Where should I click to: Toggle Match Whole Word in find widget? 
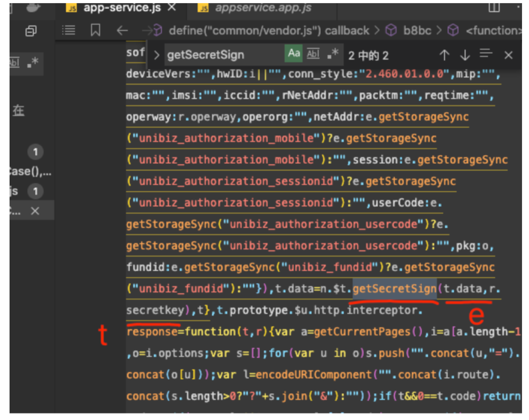(313, 54)
